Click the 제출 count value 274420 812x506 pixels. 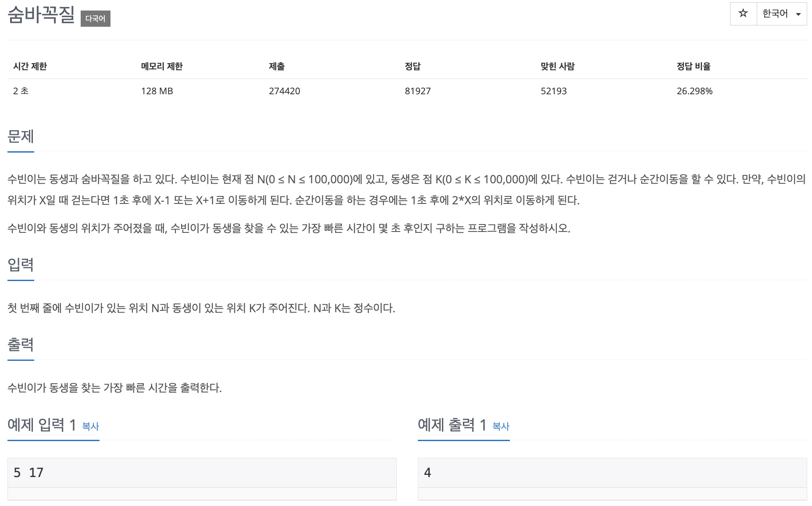(x=285, y=91)
